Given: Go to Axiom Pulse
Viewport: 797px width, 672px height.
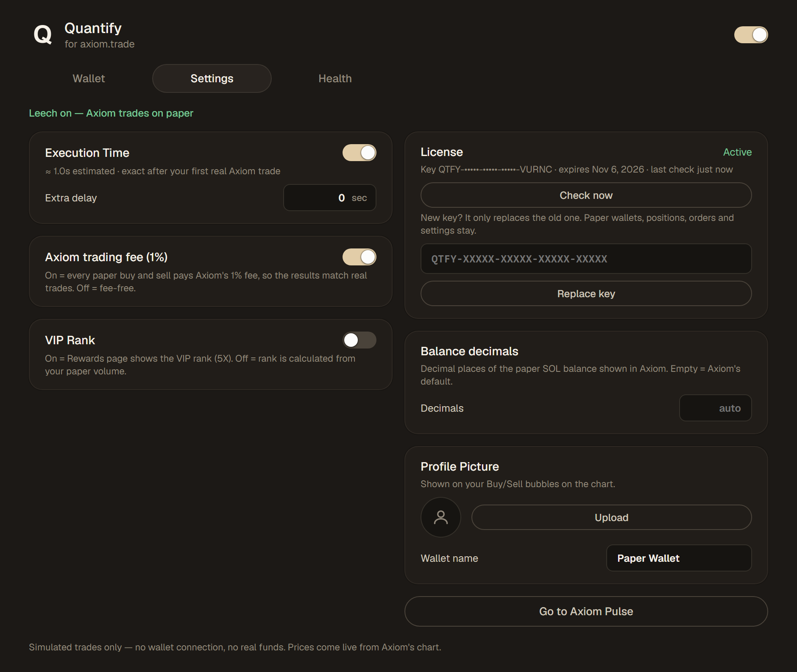Looking at the screenshot, I should (586, 611).
